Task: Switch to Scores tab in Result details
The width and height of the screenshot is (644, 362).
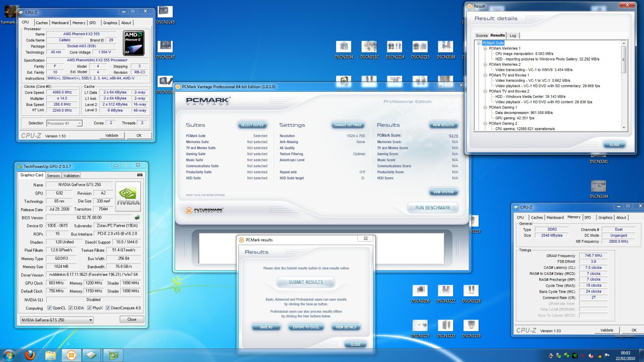Action: coord(481,35)
